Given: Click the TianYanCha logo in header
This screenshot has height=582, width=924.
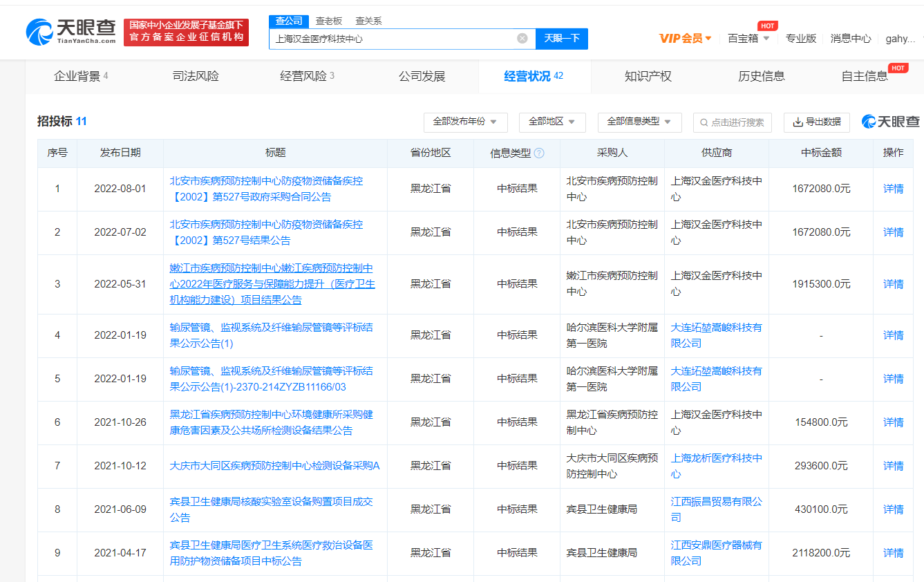Looking at the screenshot, I should click(70, 32).
